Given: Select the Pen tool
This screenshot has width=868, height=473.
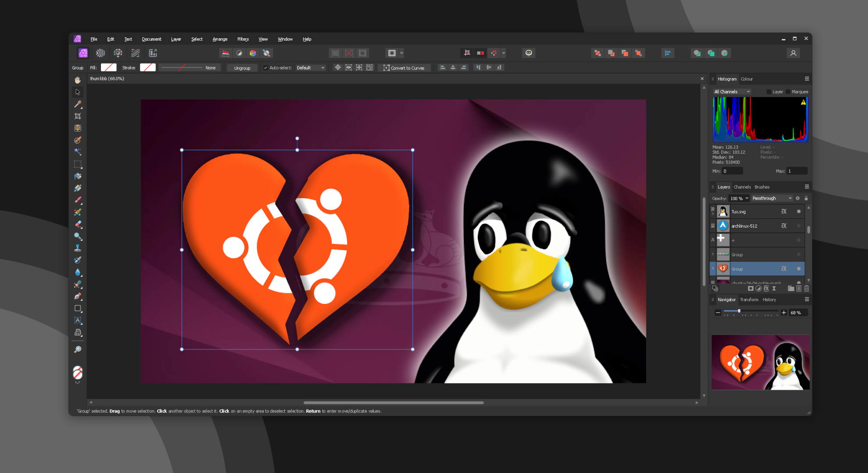Looking at the screenshot, I should (x=78, y=296).
